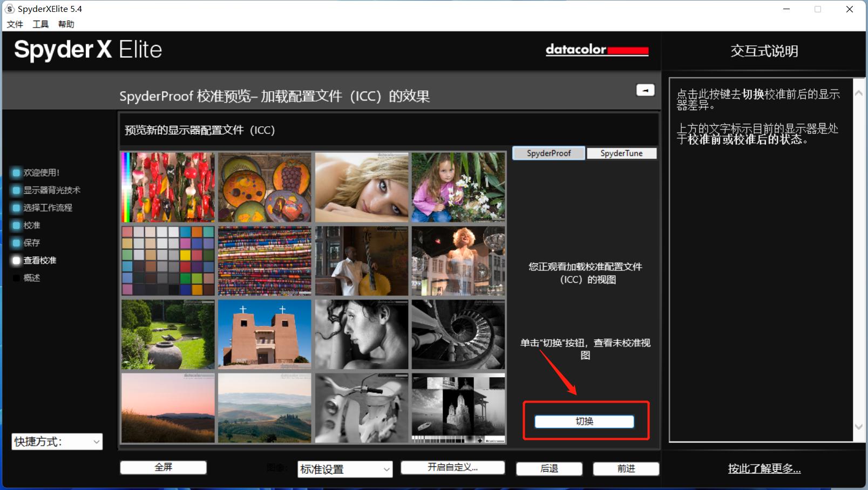868x490 pixels.
Task: Open the 帮助 menu
Action: click(x=66, y=24)
